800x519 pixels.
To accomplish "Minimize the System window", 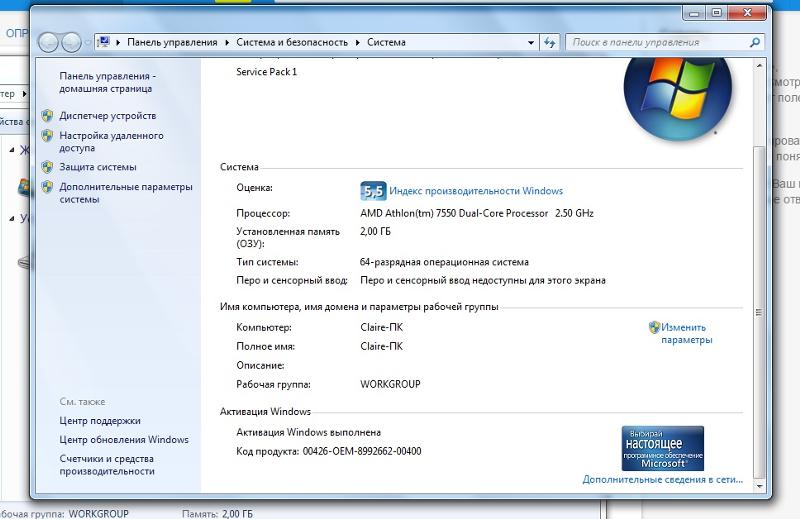I will pyautogui.click(x=693, y=14).
